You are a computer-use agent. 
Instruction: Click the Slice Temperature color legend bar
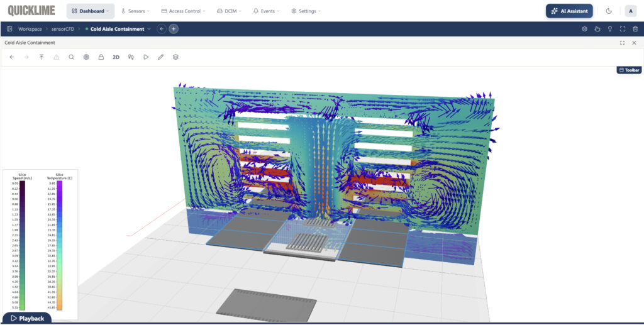[x=60, y=245]
